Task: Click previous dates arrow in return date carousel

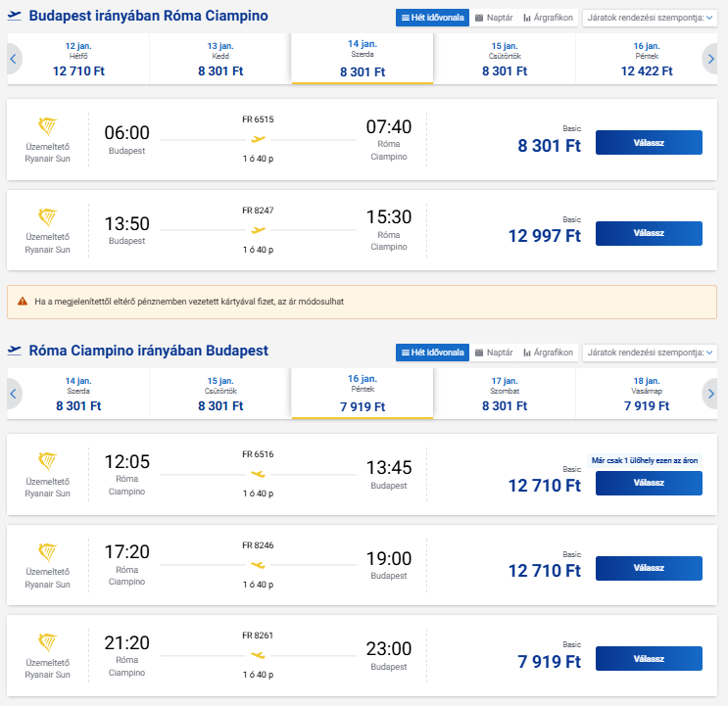Action: [x=14, y=394]
